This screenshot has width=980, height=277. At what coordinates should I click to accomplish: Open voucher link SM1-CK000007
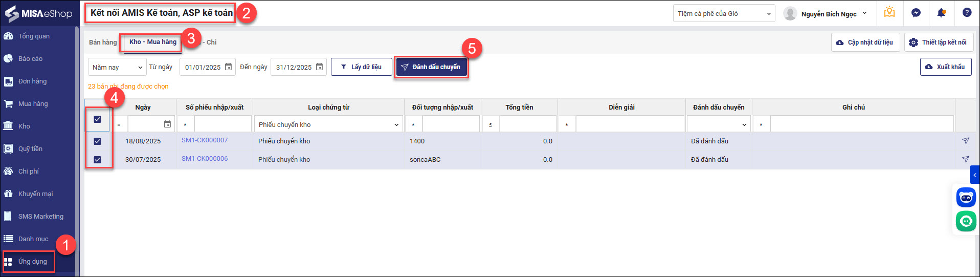pyautogui.click(x=205, y=140)
